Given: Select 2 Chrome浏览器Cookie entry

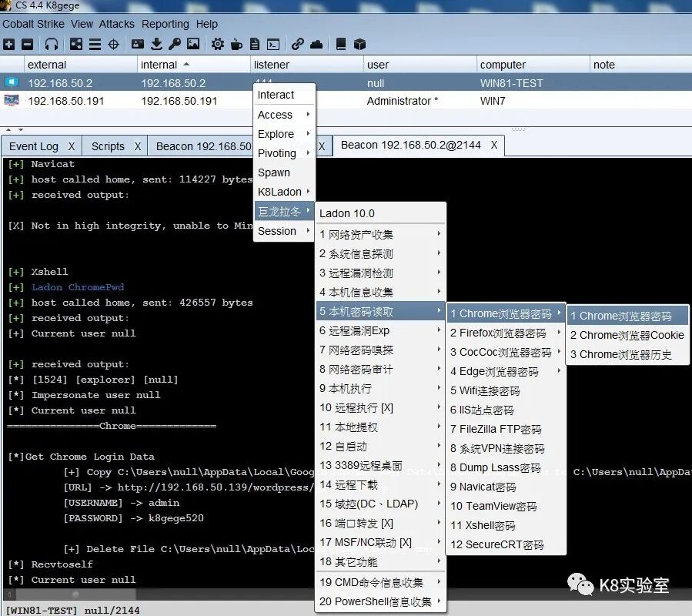Looking at the screenshot, I should (x=627, y=335).
